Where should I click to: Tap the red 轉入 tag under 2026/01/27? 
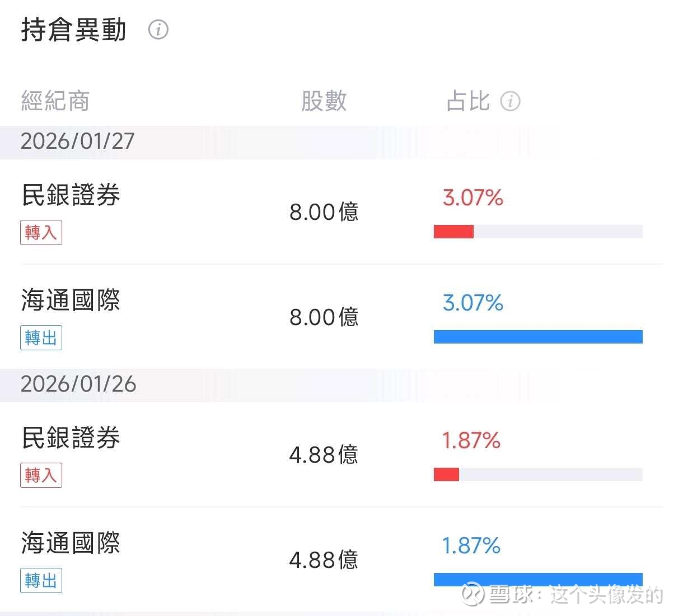click(x=41, y=232)
